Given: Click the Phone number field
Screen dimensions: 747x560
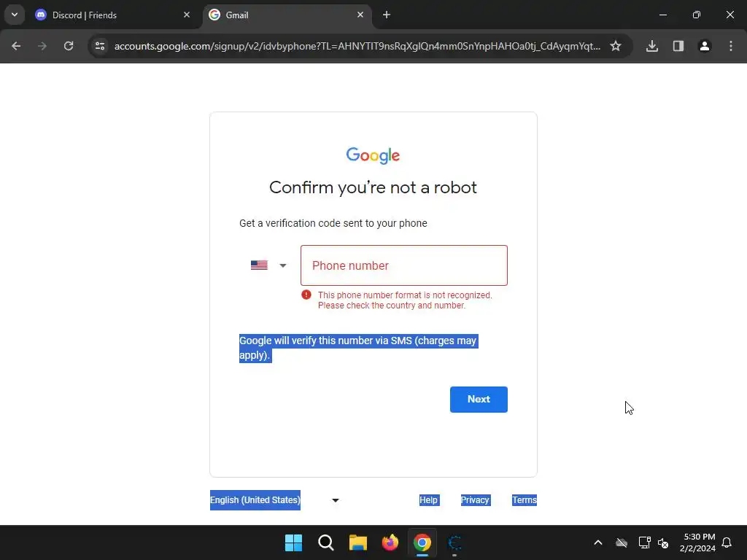Looking at the screenshot, I should coord(404,265).
